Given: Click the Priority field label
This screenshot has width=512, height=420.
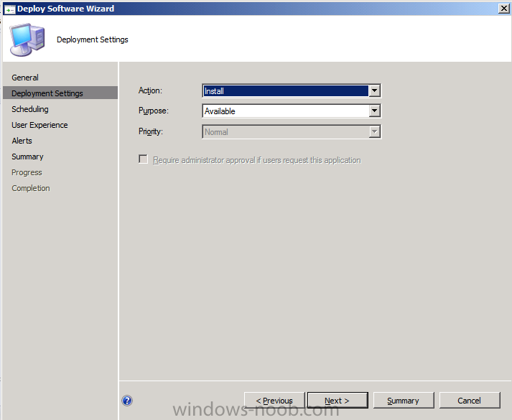Looking at the screenshot, I should [151, 131].
